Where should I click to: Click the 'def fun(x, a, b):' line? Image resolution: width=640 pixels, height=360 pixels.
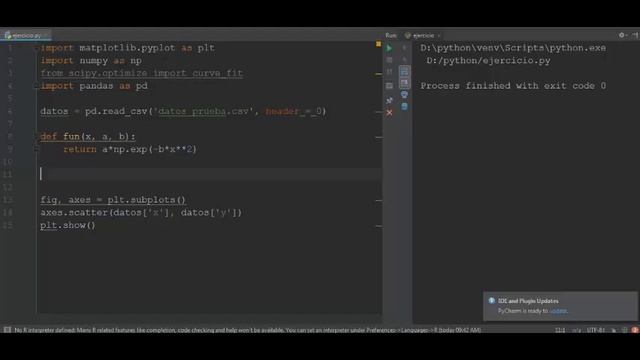click(88, 136)
